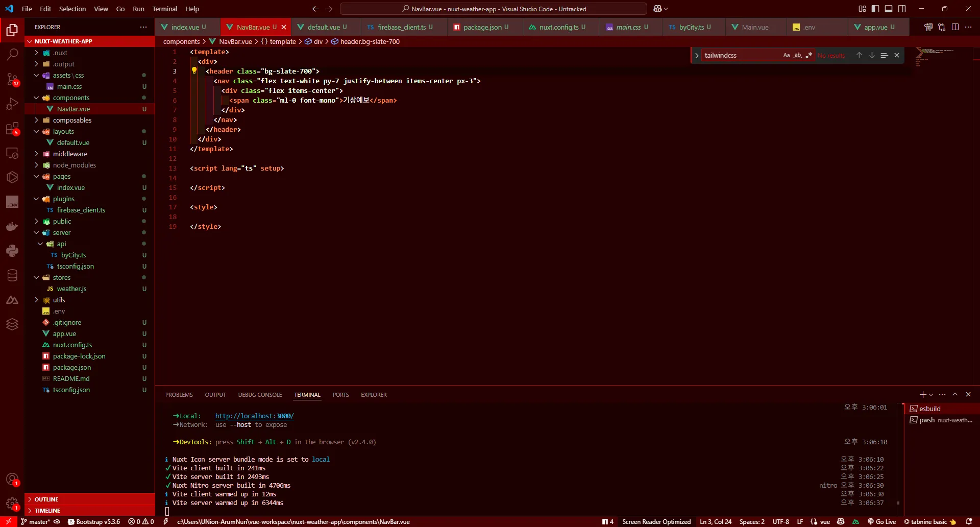This screenshot has height=527, width=980.
Task: Click the title bar command center search
Action: [x=493, y=9]
